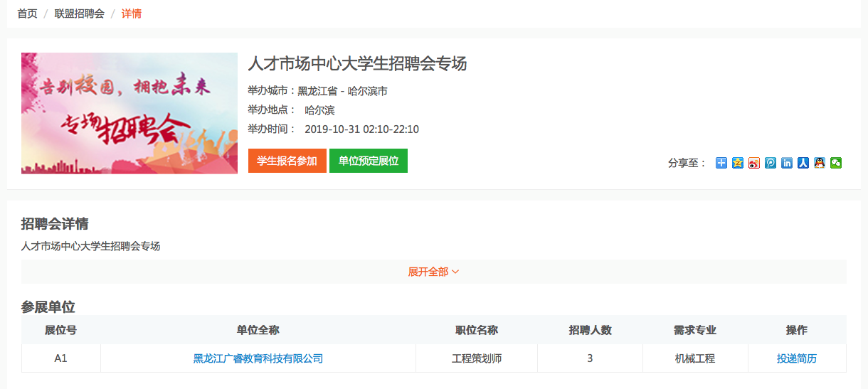Share to WeChat
Image resolution: width=868 pixels, height=389 pixels.
(x=836, y=163)
